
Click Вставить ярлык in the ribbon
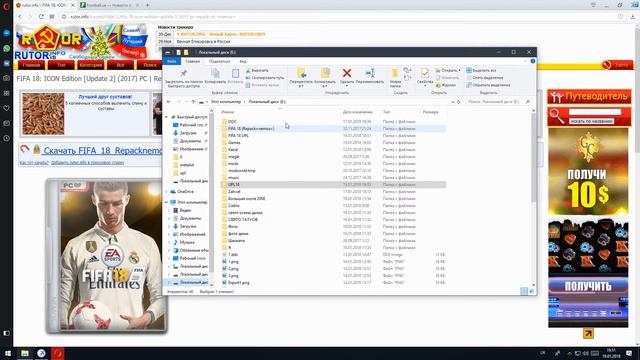tap(262, 85)
